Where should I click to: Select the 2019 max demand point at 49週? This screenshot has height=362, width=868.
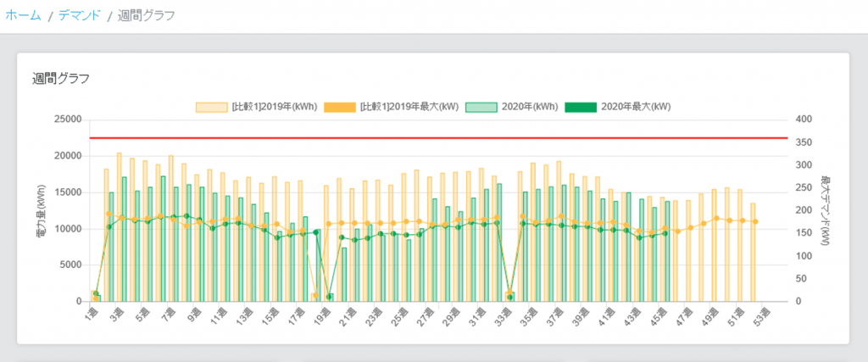716,218
